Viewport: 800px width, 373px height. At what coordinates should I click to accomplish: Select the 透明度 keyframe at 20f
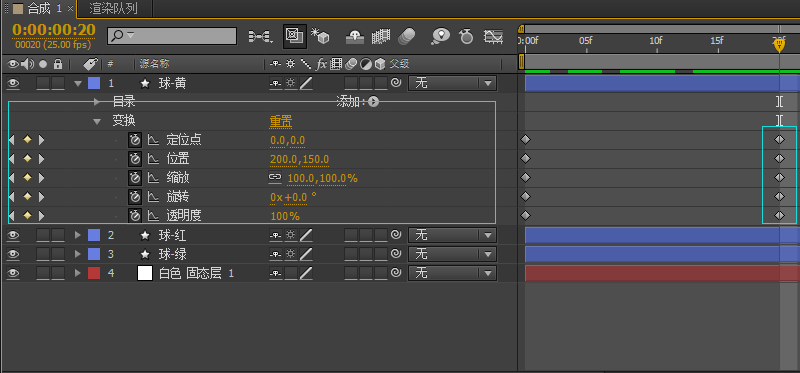click(779, 216)
